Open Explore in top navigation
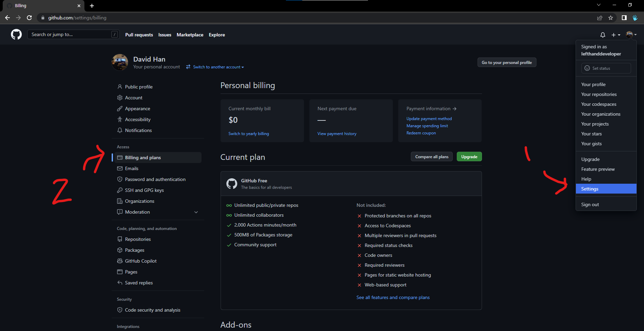The height and width of the screenshot is (331, 644). 217,35
